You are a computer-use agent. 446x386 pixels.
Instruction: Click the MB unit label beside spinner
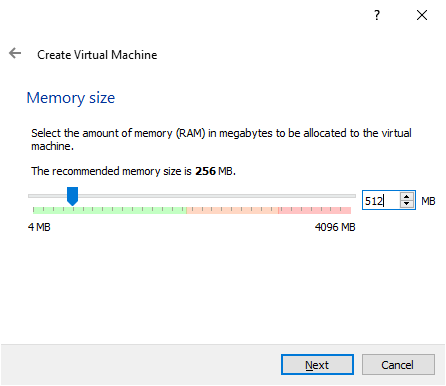point(428,201)
